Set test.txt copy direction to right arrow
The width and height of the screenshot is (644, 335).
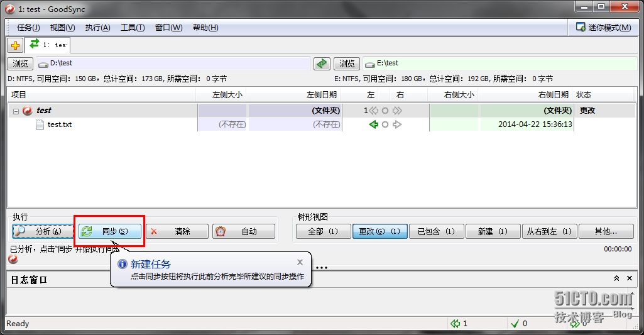[397, 124]
